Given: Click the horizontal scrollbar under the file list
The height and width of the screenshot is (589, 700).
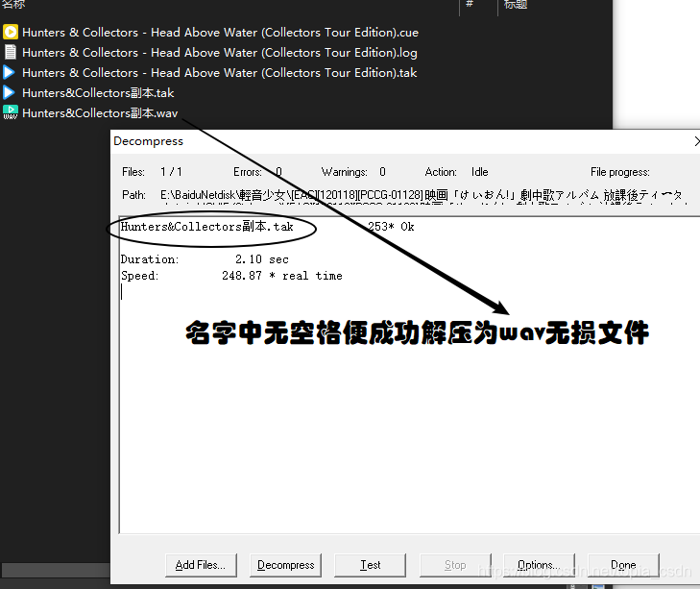Looking at the screenshot, I should (x=56, y=570).
